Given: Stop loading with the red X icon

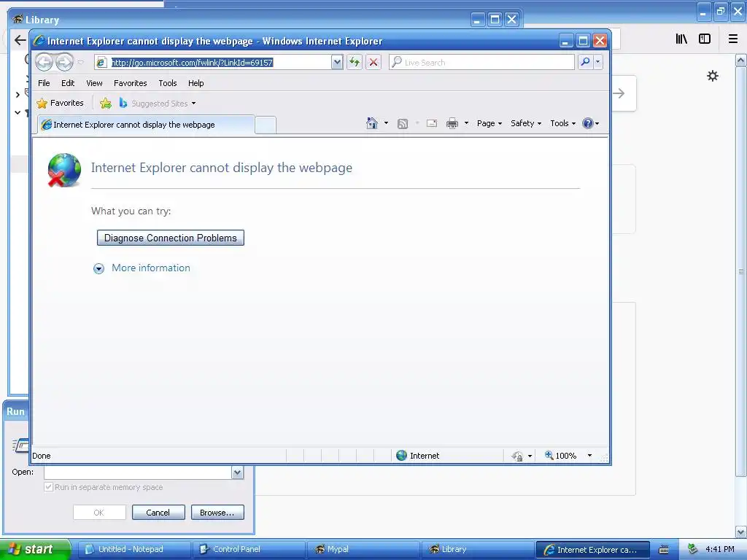Looking at the screenshot, I should click(x=373, y=62).
